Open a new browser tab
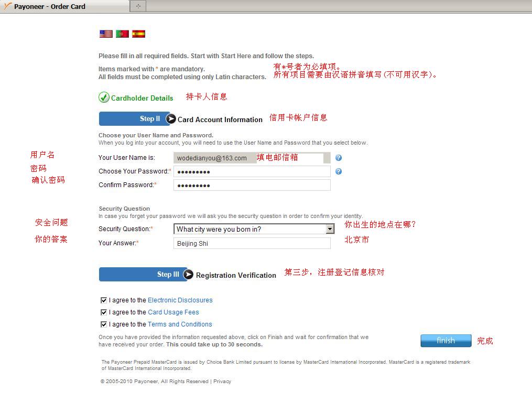Image resolution: width=532 pixels, height=403 pixels. 138,6
